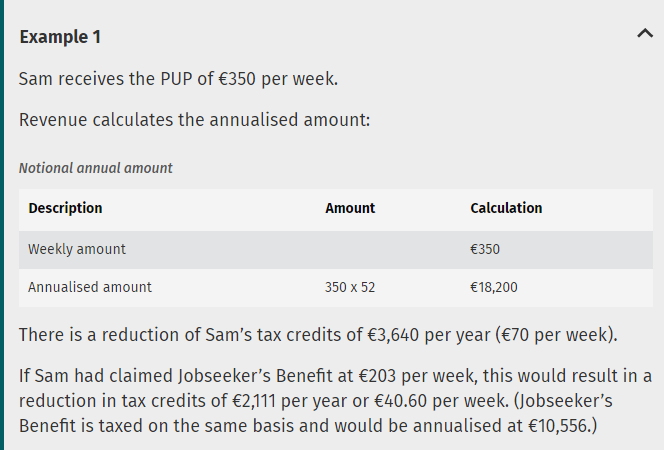Image resolution: width=664 pixels, height=450 pixels.
Task: Click the Amount column header
Action: pos(350,208)
